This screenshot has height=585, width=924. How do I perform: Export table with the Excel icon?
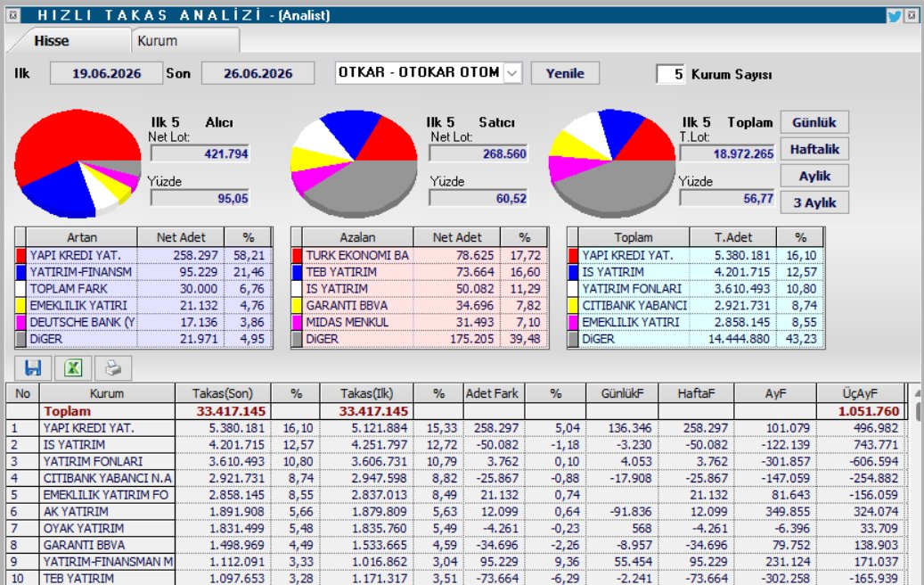tap(73, 368)
